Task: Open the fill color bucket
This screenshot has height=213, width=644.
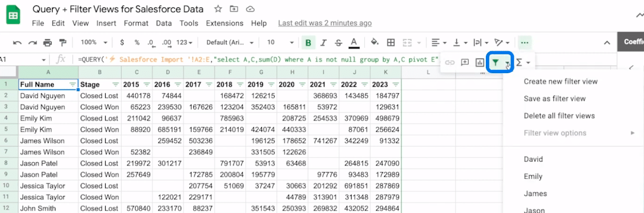Action: point(375,43)
